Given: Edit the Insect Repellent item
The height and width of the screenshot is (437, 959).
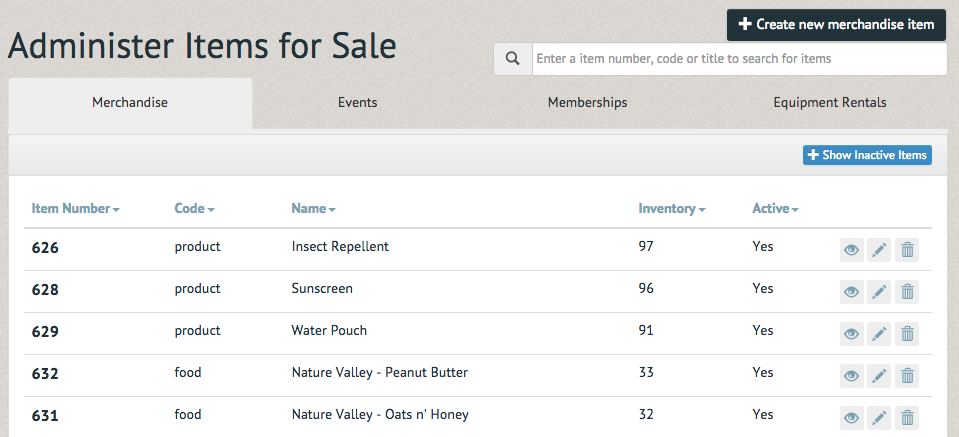Looking at the screenshot, I should (879, 250).
